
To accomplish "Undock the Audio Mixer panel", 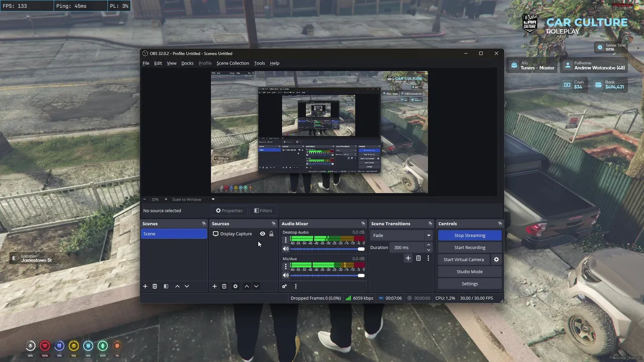I will point(363,224).
